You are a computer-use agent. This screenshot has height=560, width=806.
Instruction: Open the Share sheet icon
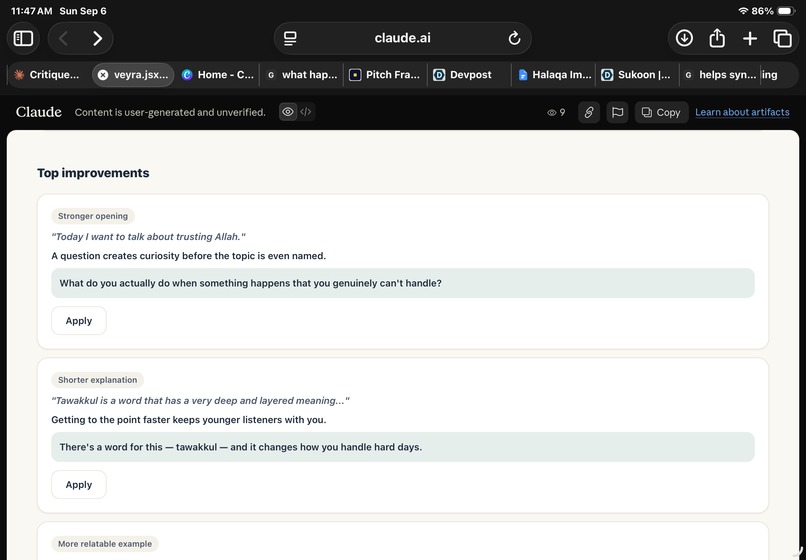[x=717, y=39]
